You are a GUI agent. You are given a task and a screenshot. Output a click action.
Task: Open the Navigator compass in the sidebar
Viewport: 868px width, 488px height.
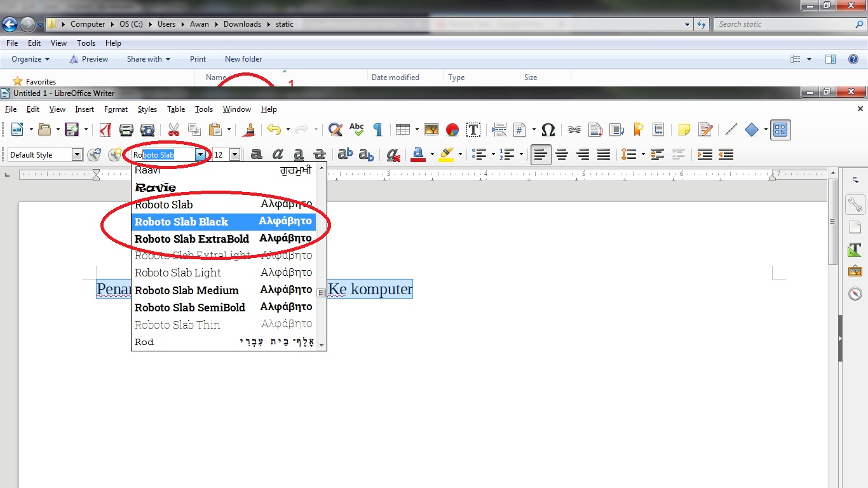click(x=855, y=294)
